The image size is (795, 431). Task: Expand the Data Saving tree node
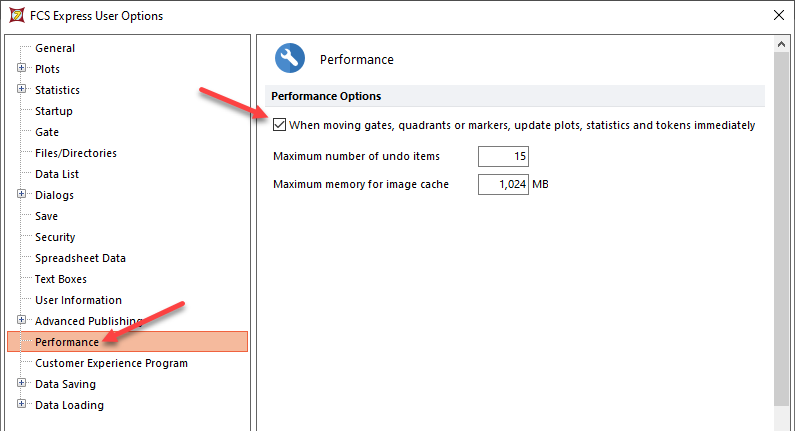coord(21,384)
